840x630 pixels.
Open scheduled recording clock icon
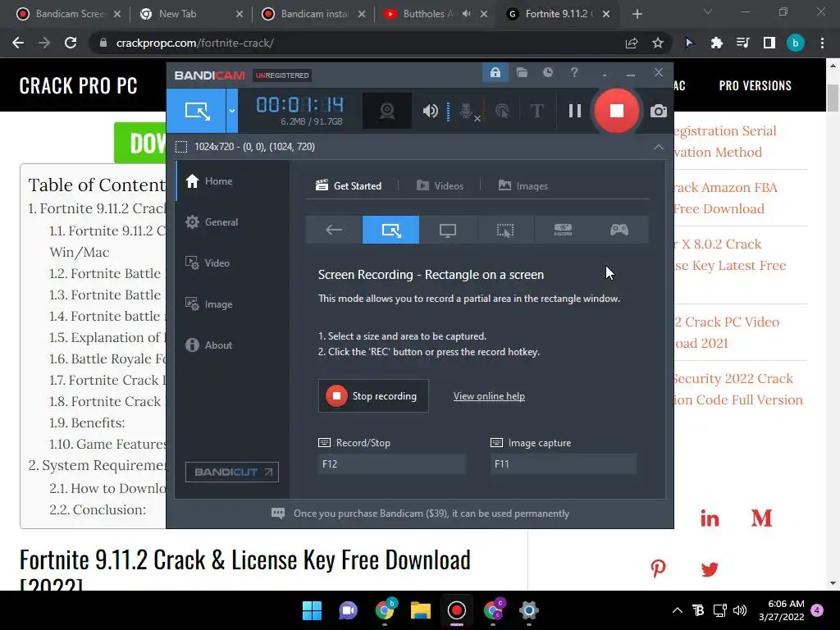547,72
